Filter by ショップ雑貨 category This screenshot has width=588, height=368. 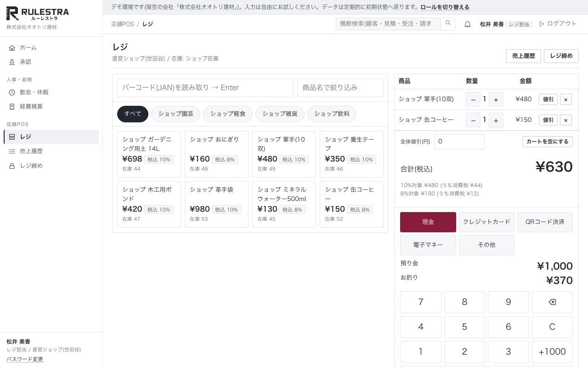[280, 114]
